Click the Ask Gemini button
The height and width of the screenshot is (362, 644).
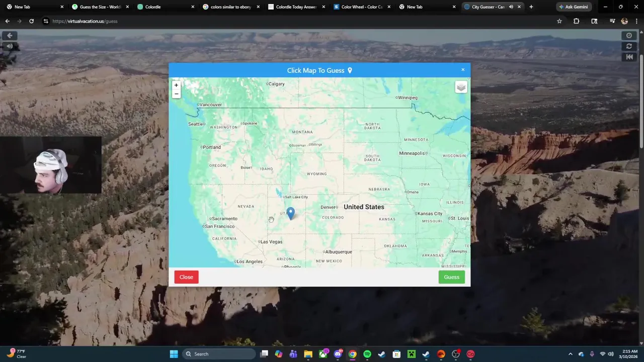[573, 7]
